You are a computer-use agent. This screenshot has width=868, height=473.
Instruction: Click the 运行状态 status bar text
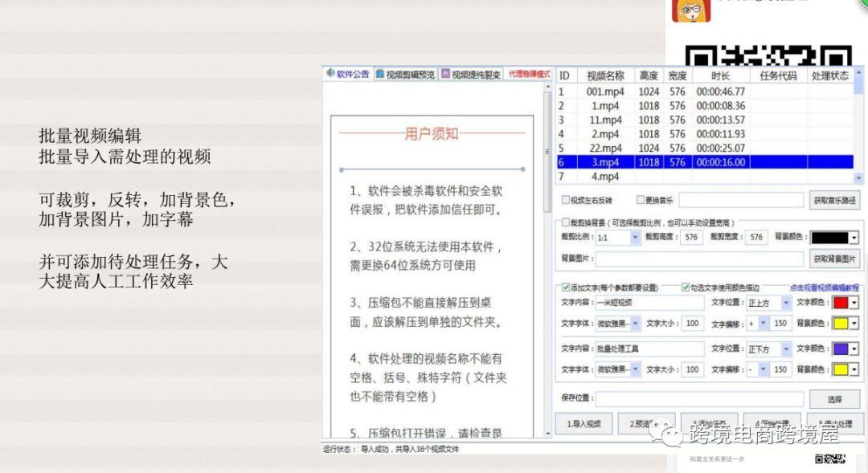[x=391, y=449]
